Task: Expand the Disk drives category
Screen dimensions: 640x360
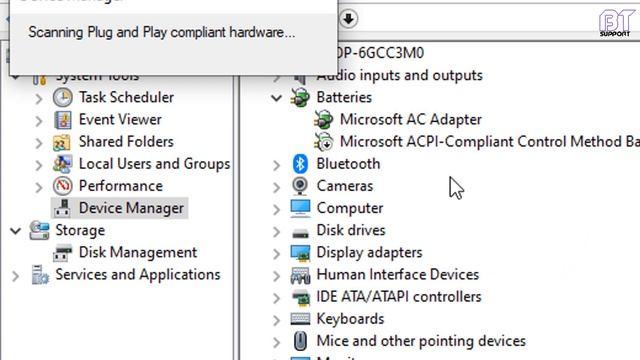Action: pos(276,231)
